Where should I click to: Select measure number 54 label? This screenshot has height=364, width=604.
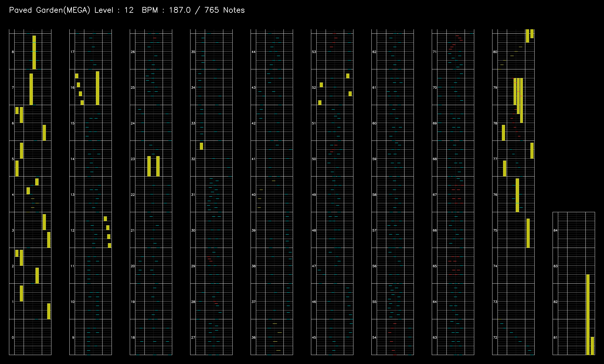tap(374, 337)
